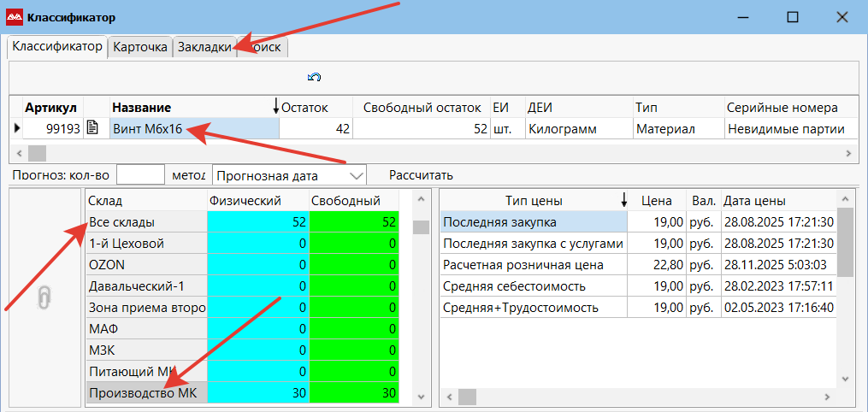The width and height of the screenshot is (868, 412).
Task: Click sort arrow in the Название column
Action: (x=275, y=107)
